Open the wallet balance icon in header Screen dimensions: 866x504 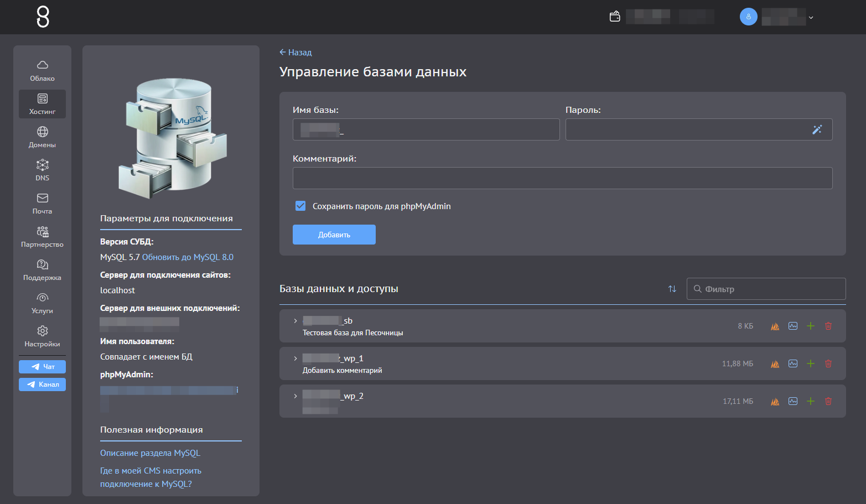615,17
